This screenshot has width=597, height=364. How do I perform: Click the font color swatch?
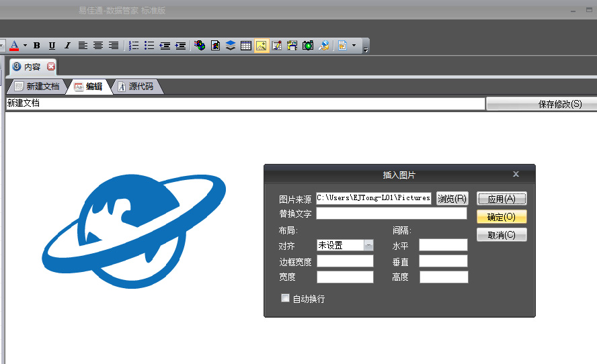[13, 46]
